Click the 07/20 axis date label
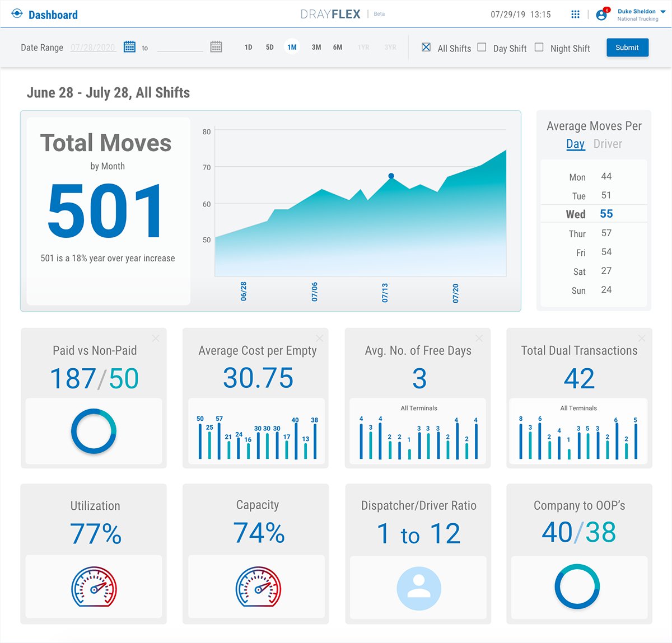This screenshot has height=643, width=672. click(455, 293)
